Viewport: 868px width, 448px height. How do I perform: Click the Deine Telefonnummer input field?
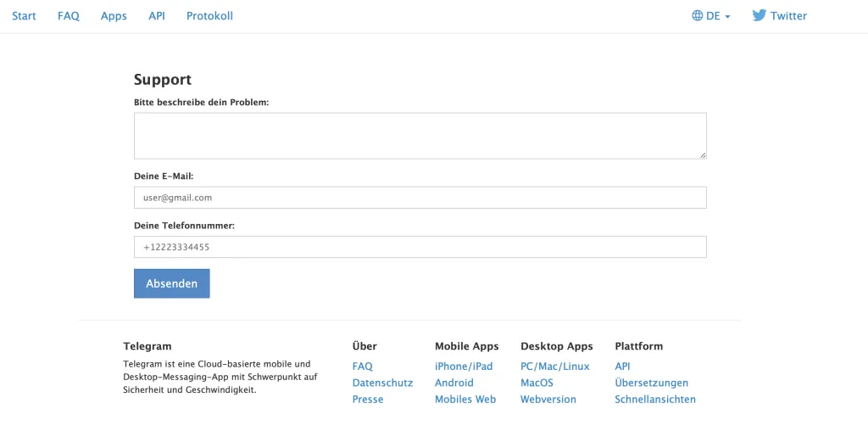click(x=420, y=247)
